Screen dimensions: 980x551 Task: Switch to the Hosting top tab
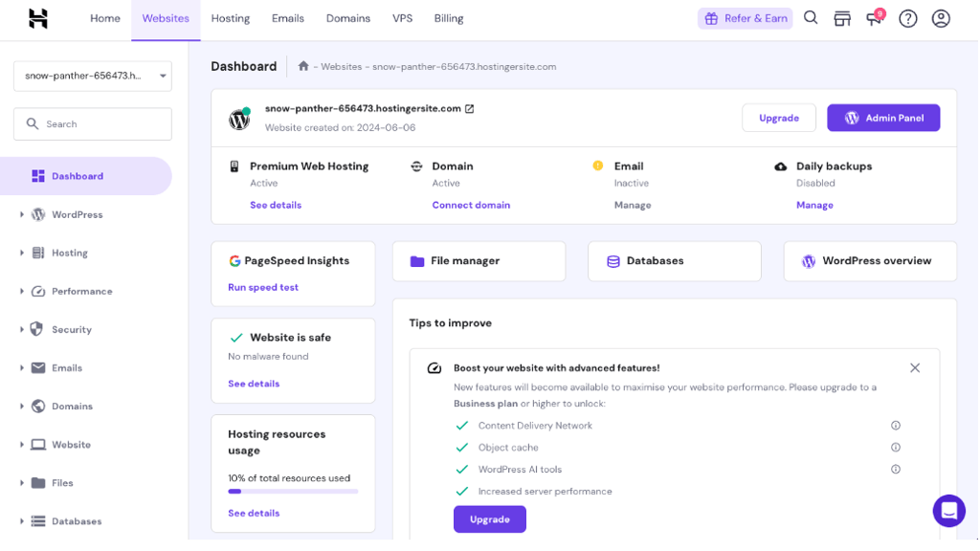(x=230, y=19)
